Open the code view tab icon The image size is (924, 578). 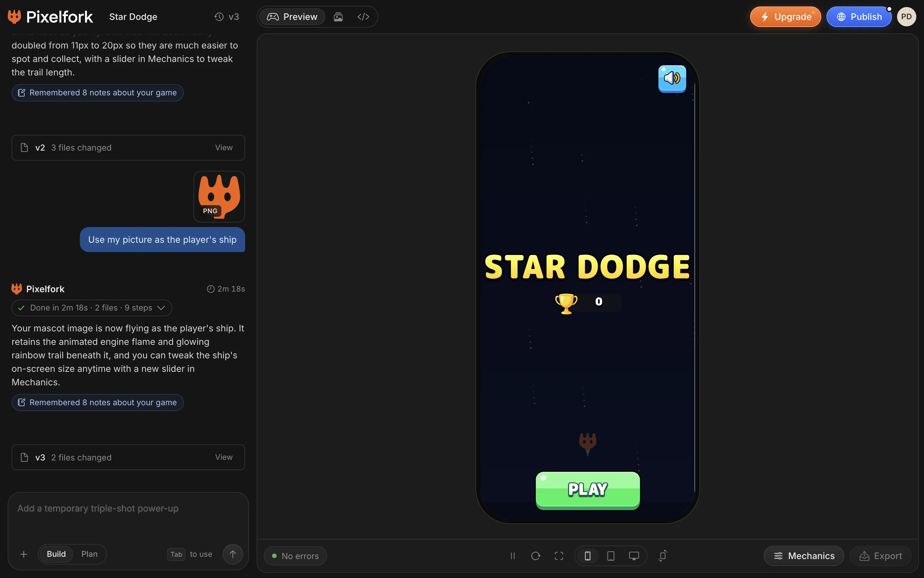(363, 17)
